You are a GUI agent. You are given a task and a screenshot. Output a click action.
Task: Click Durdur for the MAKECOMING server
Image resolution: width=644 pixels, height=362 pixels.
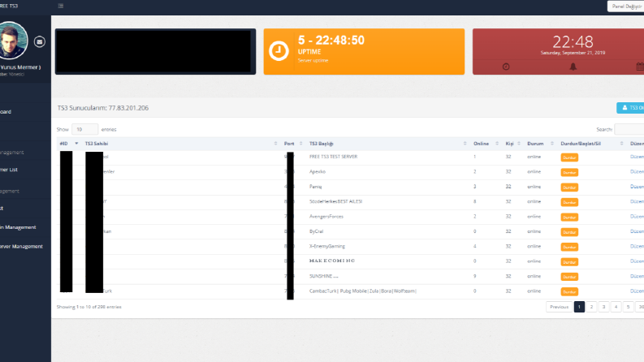[569, 262]
